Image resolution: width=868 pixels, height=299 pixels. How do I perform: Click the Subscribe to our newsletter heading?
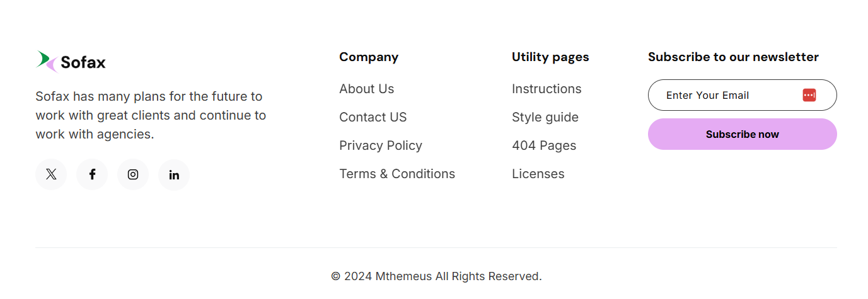coord(732,57)
